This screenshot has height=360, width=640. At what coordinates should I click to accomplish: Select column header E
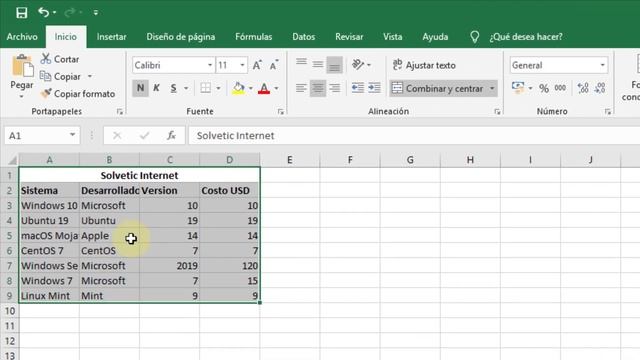point(290,160)
